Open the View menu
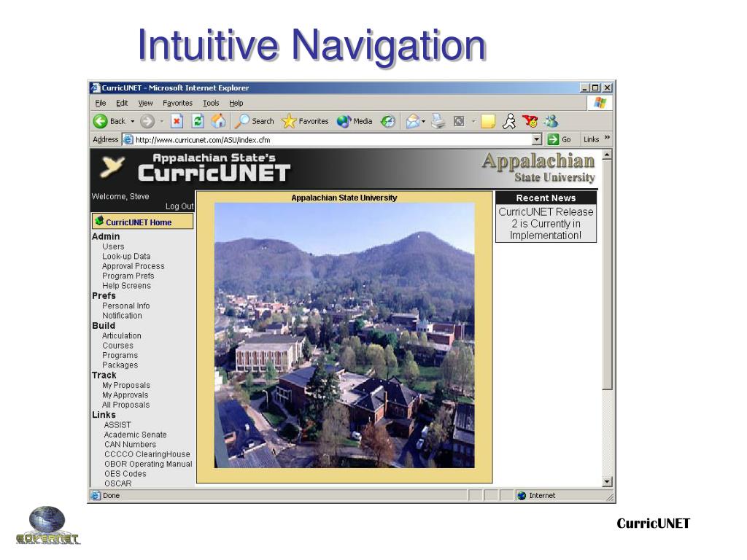 (145, 103)
